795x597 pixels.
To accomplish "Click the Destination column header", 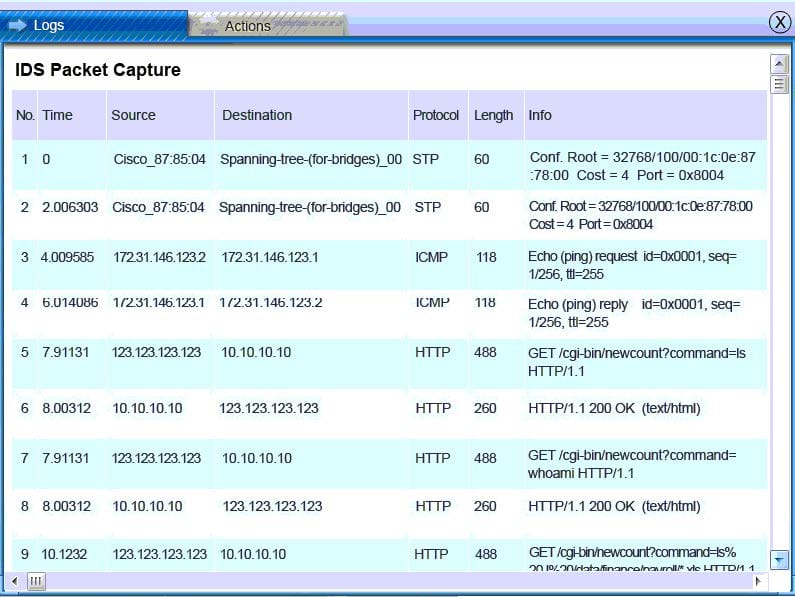I will [x=257, y=115].
